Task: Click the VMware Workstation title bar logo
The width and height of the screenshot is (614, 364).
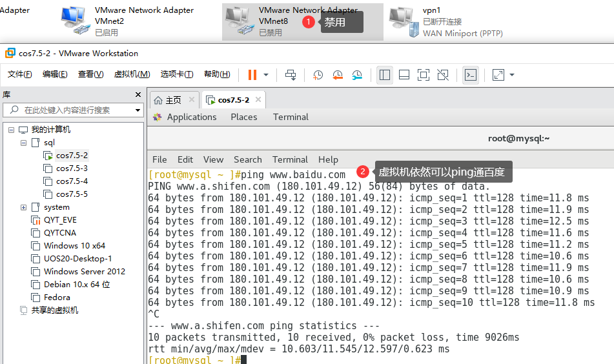Action: (10, 53)
